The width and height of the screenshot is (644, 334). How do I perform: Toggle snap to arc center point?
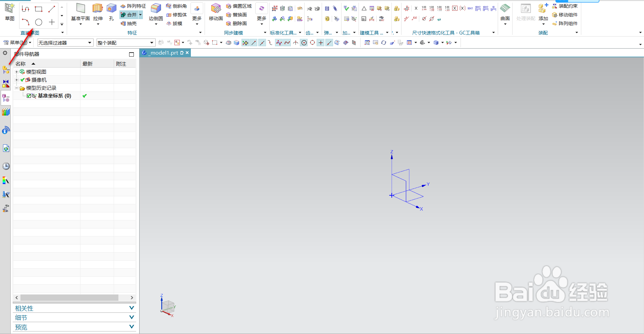(x=304, y=43)
